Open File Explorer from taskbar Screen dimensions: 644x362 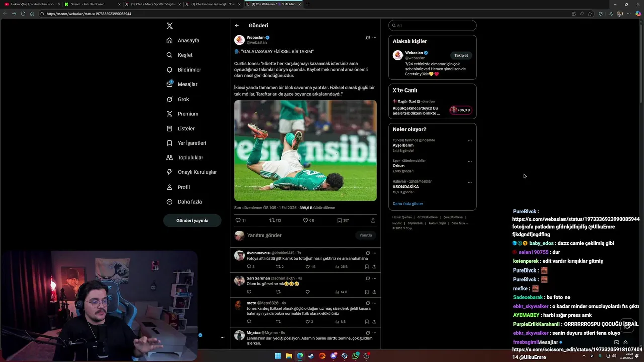(289, 356)
